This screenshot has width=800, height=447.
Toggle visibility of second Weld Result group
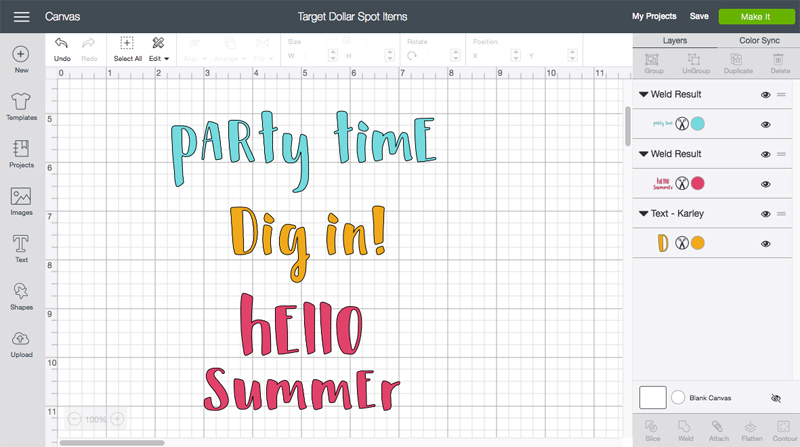[x=765, y=154]
